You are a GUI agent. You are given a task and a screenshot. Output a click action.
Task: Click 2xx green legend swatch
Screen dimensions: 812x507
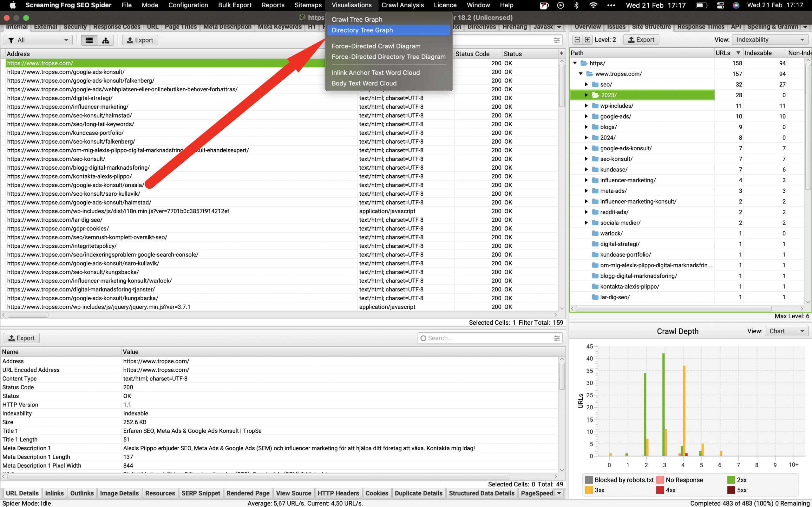point(731,480)
